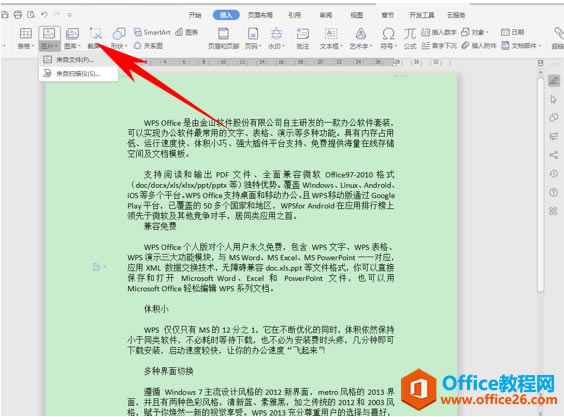The height and width of the screenshot is (417, 564).
Task: Click the Undo arrow
Action: 44,15
